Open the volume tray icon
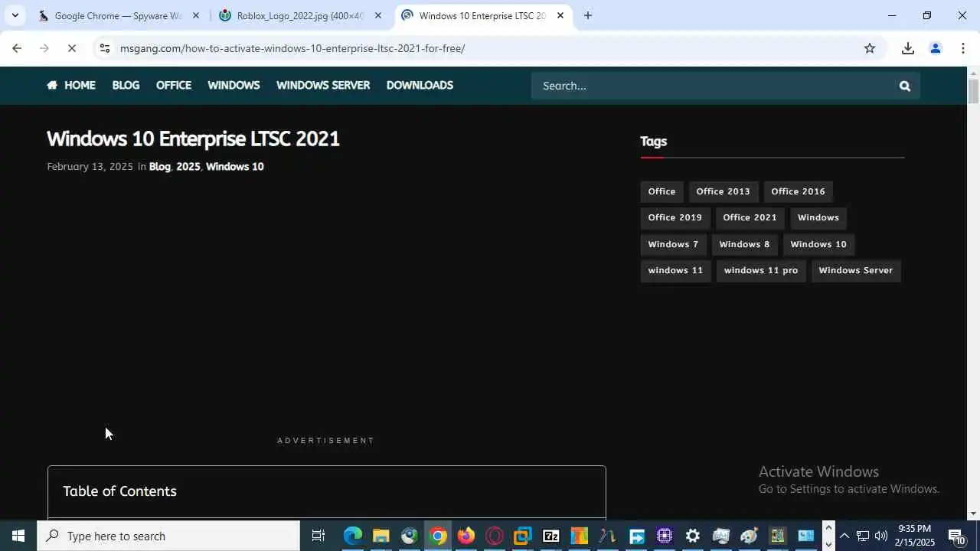This screenshot has height=551, width=980. (x=881, y=536)
